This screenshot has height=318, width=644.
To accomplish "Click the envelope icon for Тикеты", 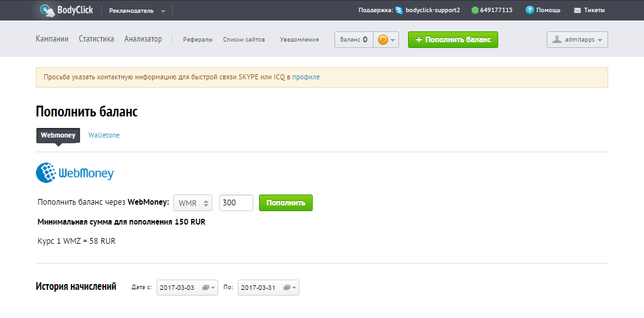I will click(x=577, y=10).
